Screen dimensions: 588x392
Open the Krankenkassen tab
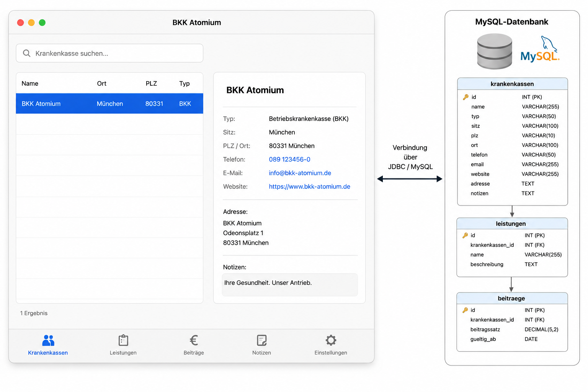(48, 345)
